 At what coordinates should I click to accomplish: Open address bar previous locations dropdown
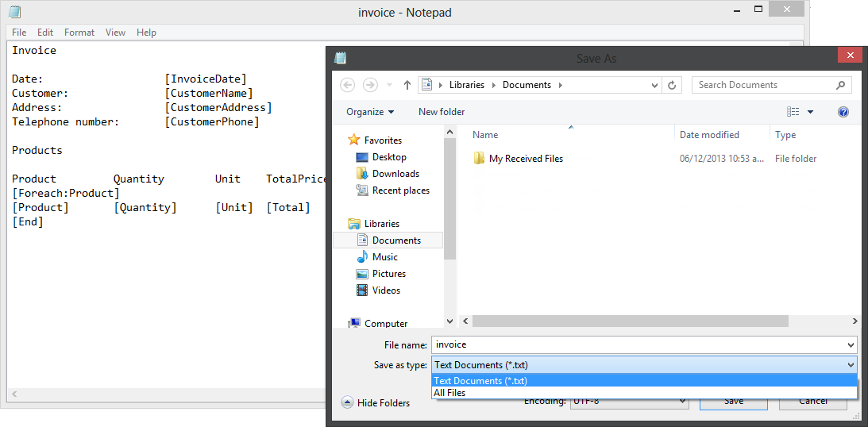click(655, 85)
